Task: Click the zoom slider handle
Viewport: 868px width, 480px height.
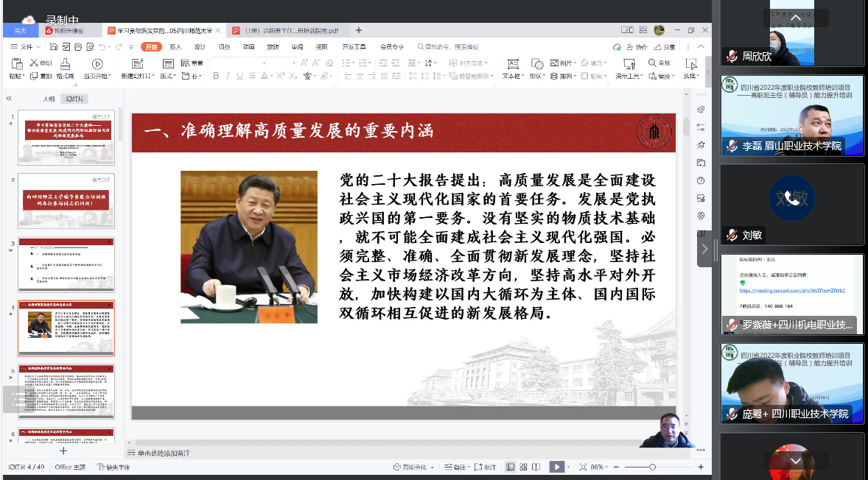Action: (x=652, y=467)
